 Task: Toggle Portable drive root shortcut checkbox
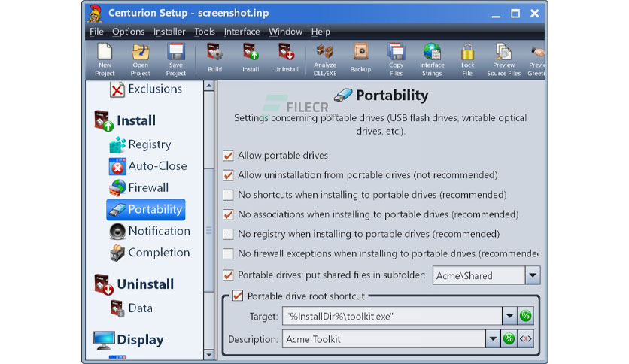coord(238,296)
